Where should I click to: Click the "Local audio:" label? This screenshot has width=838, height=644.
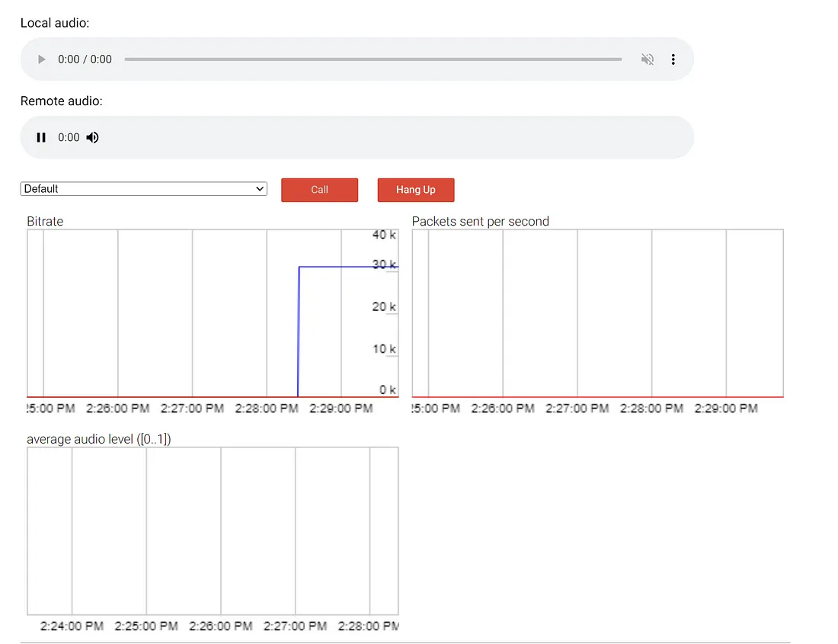click(55, 23)
